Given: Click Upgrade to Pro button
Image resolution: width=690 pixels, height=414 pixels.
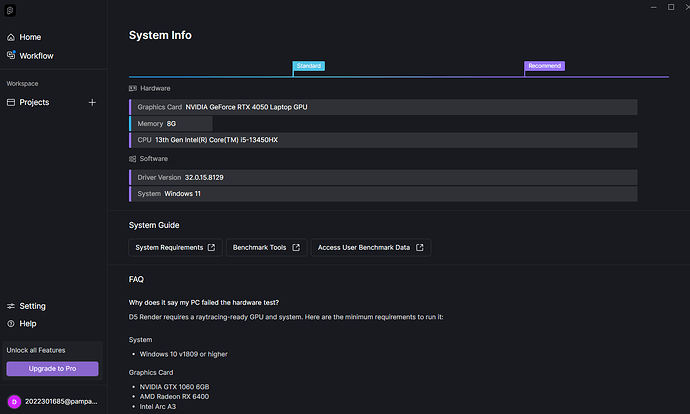Looking at the screenshot, I should tap(52, 369).
